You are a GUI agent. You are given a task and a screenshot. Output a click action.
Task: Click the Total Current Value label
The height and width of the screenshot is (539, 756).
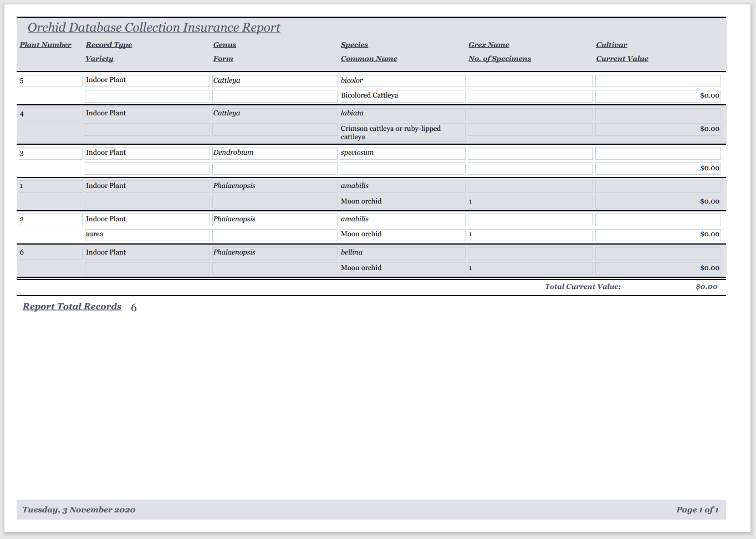pyautogui.click(x=583, y=287)
